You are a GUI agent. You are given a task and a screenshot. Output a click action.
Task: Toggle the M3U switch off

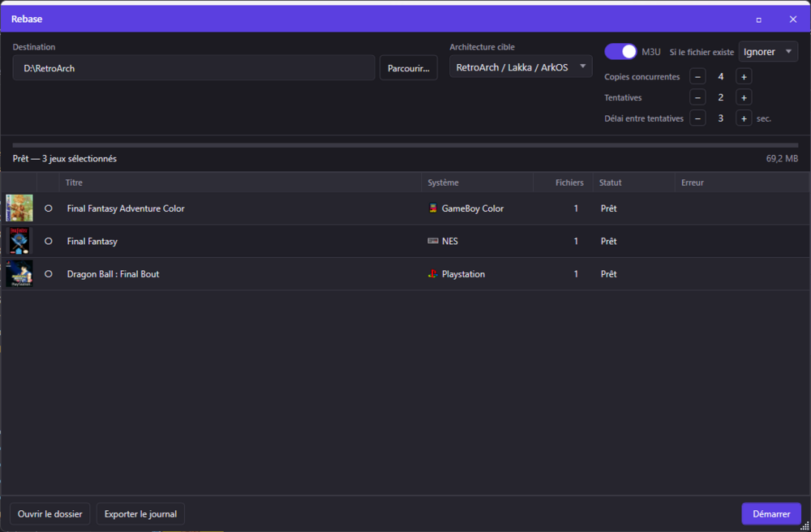coord(620,52)
